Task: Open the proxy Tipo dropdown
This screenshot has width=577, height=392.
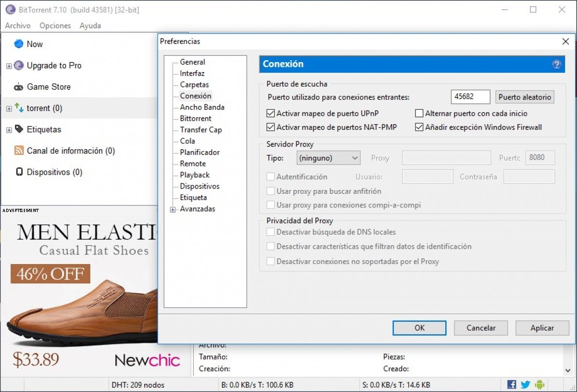Action: tap(329, 158)
